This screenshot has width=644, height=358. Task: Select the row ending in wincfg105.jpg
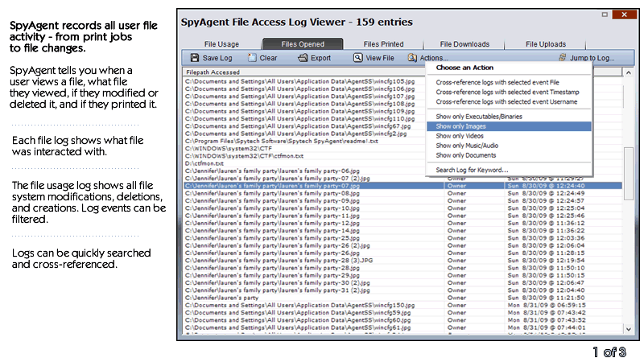coord(305,82)
